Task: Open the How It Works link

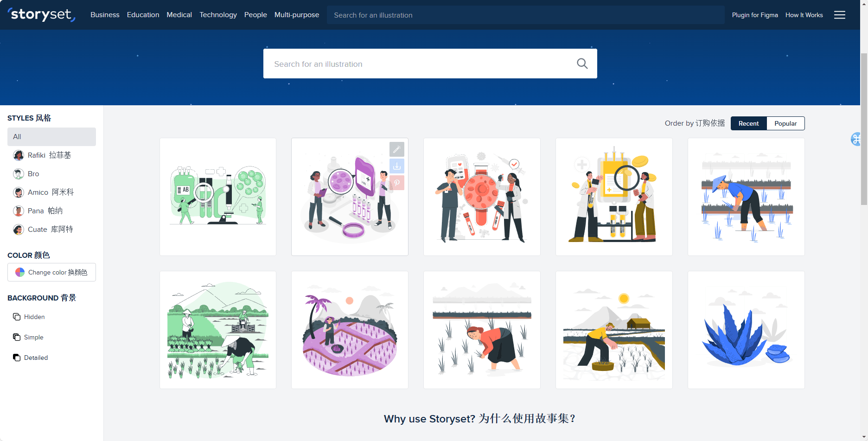Action: [x=804, y=15]
